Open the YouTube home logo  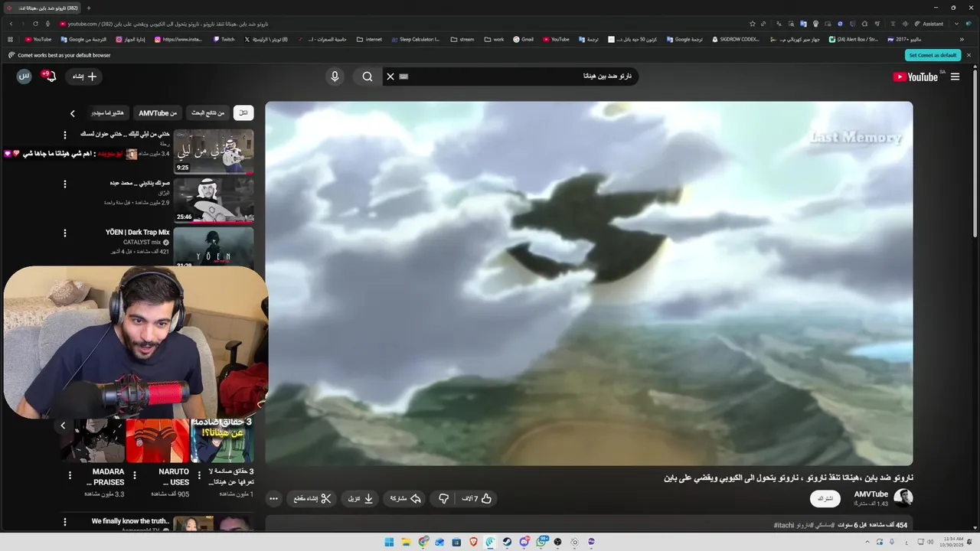coord(915,77)
